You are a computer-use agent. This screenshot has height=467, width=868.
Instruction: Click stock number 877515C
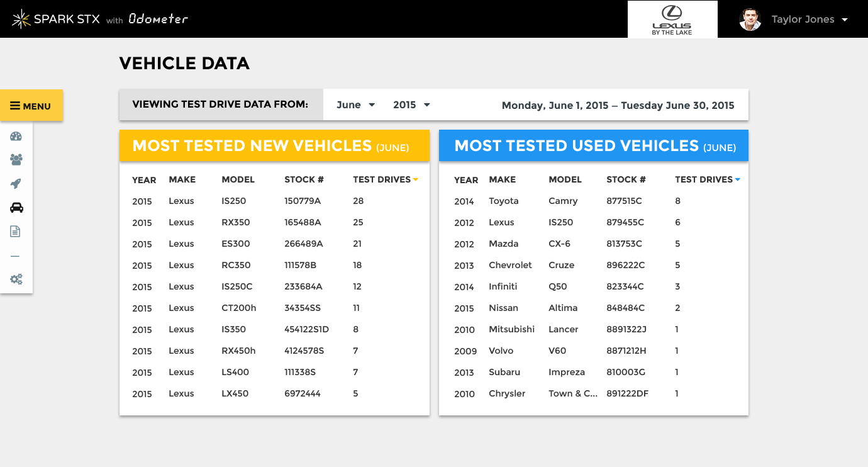(625, 201)
